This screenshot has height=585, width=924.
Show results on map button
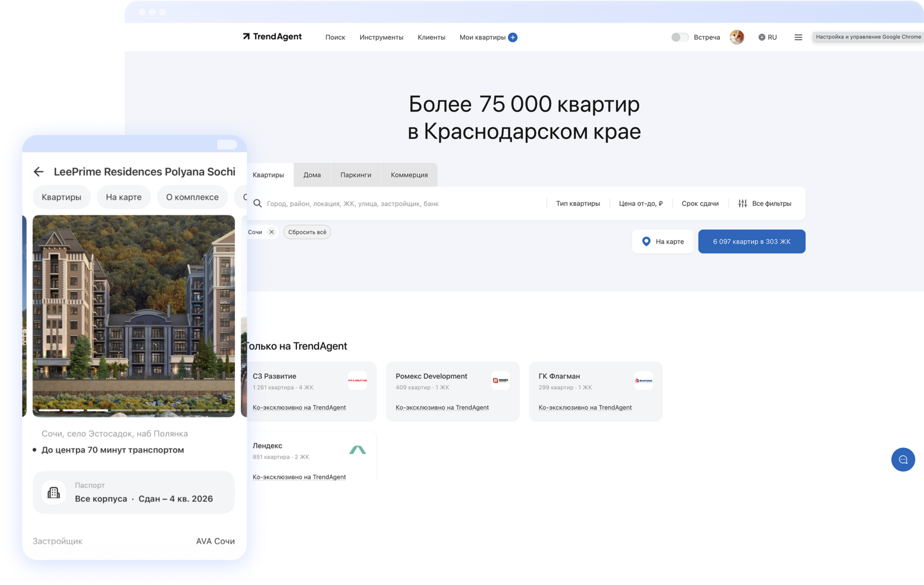click(x=663, y=241)
